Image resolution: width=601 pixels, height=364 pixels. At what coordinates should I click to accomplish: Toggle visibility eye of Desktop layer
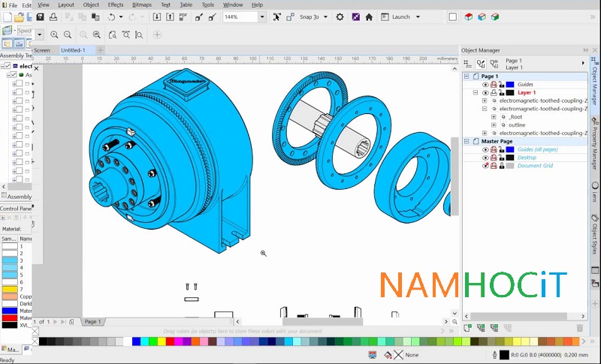pyautogui.click(x=485, y=158)
